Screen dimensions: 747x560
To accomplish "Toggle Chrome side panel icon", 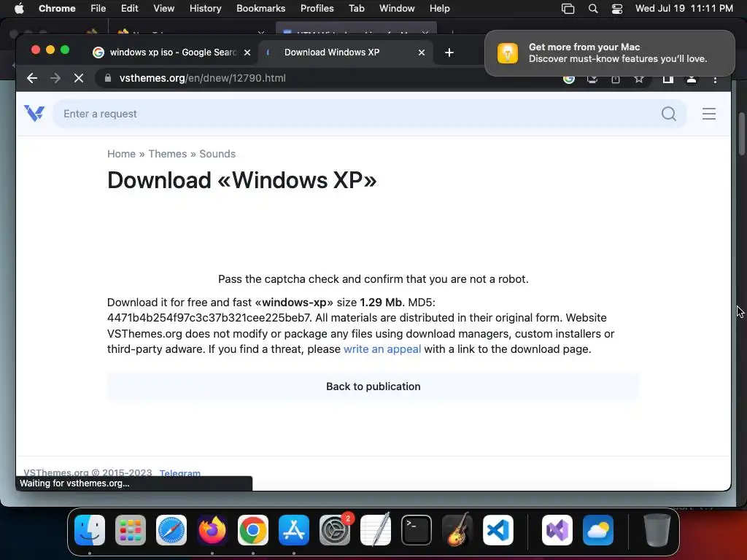I will 668,79.
